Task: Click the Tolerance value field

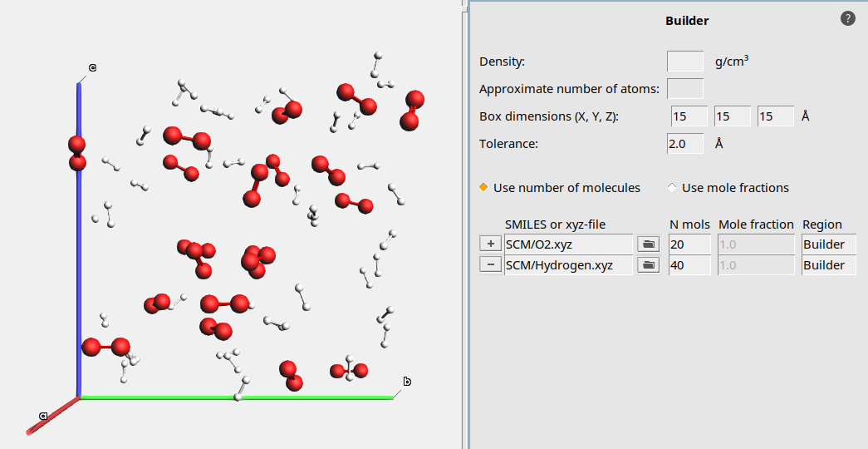Action: click(685, 144)
